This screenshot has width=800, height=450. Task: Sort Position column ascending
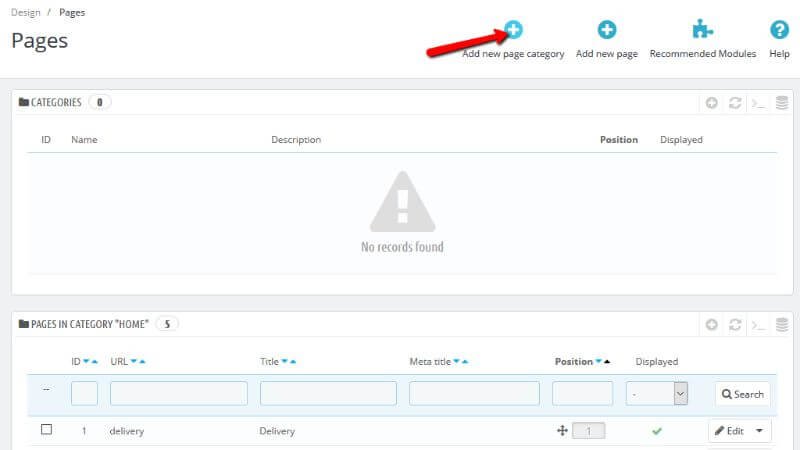tap(607, 361)
